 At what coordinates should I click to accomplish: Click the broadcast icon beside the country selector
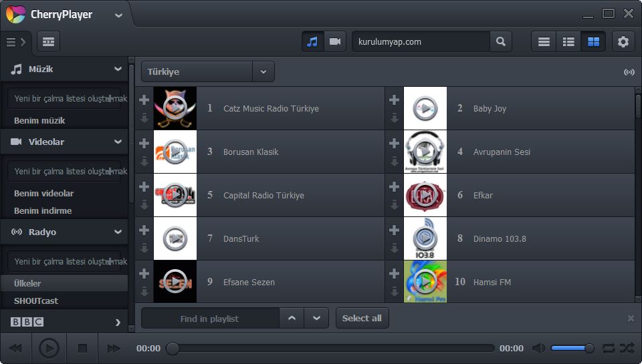tap(629, 72)
